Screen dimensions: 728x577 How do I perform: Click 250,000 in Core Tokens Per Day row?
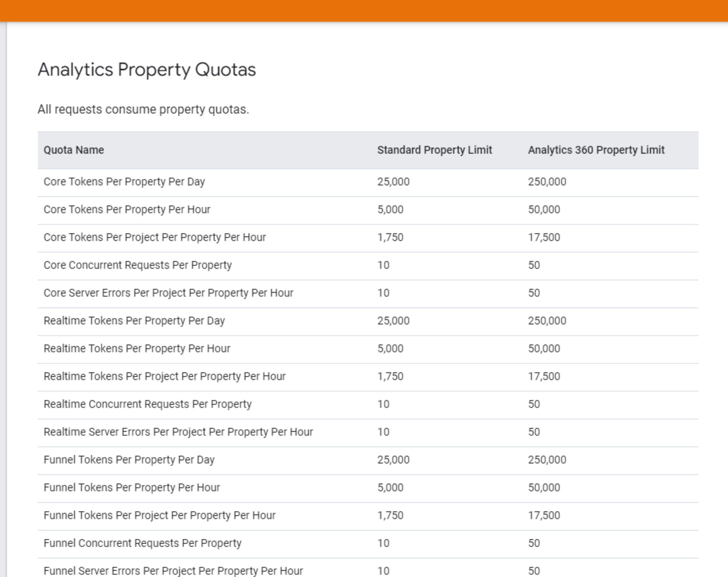pos(547,182)
